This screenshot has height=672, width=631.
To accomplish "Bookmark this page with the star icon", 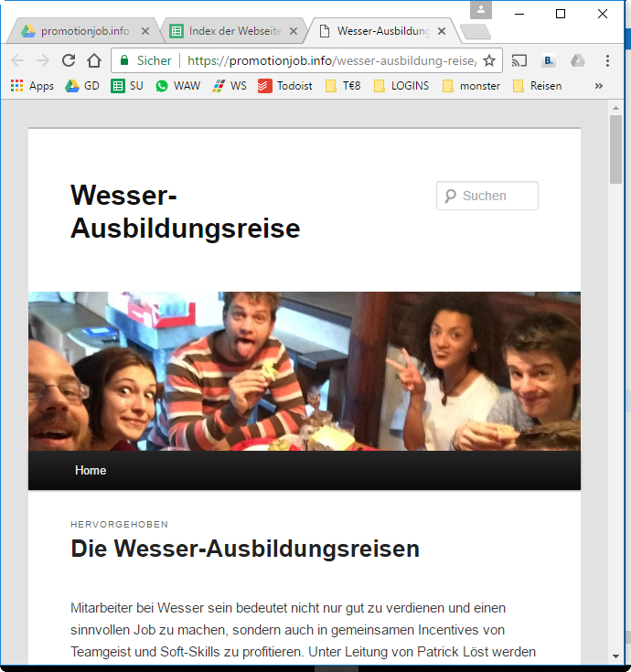I will click(x=489, y=60).
